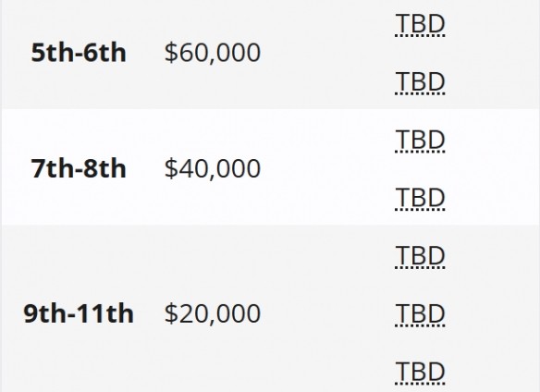Select the bottom TBD in the 9th-11th row
Screen dimensions: 540x392
(x=420, y=373)
